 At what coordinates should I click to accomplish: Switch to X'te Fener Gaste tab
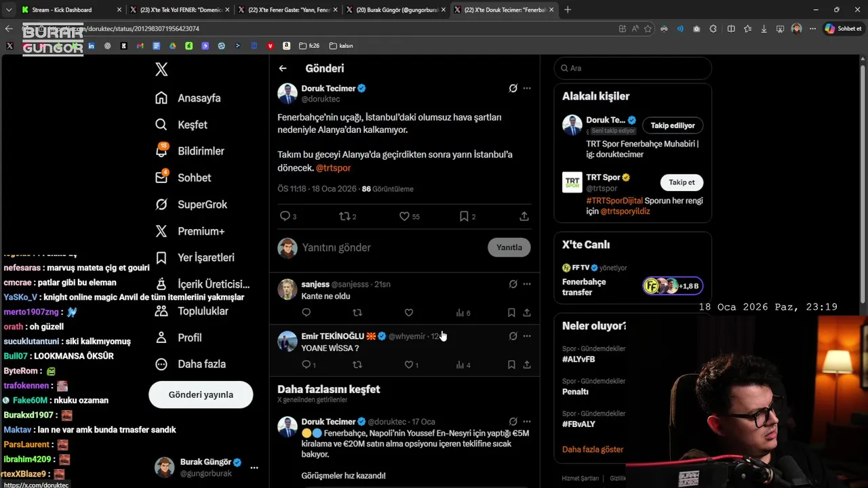[x=289, y=9]
